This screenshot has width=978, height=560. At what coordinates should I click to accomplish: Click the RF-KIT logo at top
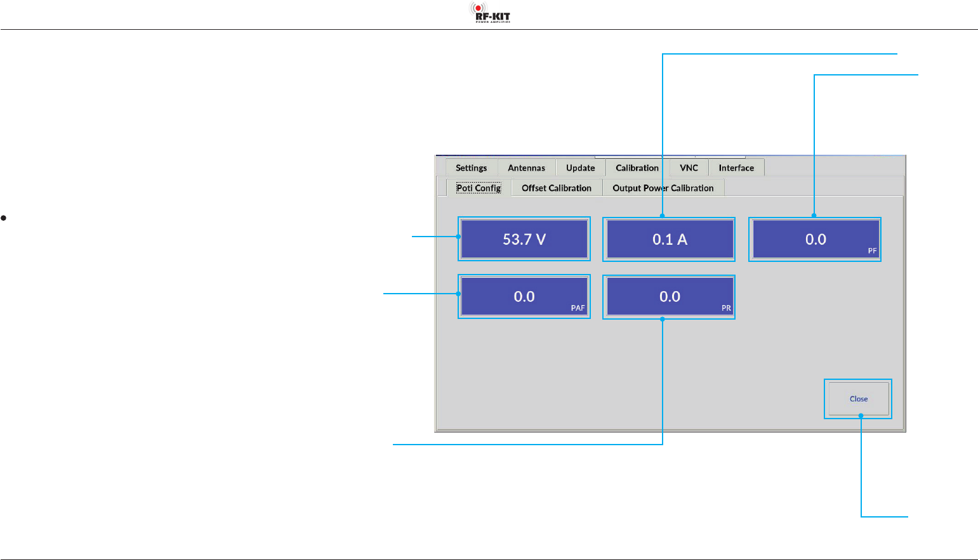[x=490, y=13]
